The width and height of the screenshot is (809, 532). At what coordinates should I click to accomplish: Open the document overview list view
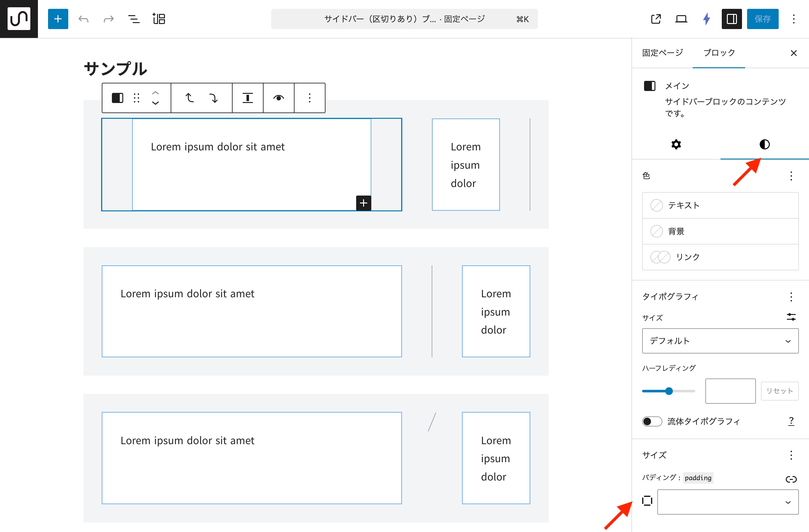[134, 19]
